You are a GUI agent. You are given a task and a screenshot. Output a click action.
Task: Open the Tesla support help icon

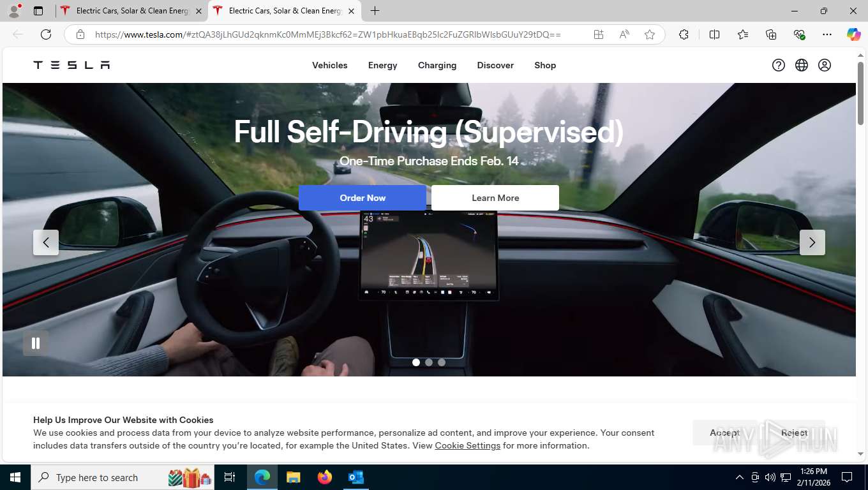pos(778,65)
